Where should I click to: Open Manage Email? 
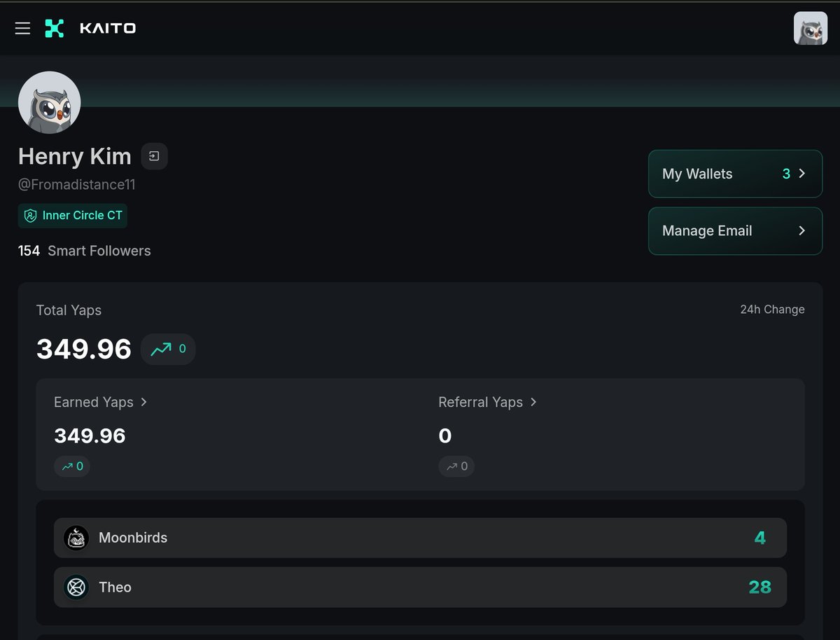(735, 231)
